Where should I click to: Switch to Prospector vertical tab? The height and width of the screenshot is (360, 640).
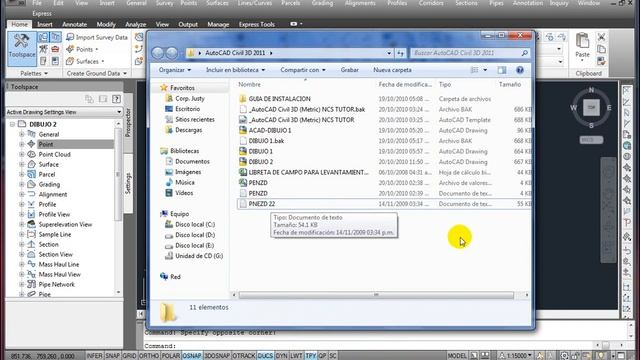128,122
